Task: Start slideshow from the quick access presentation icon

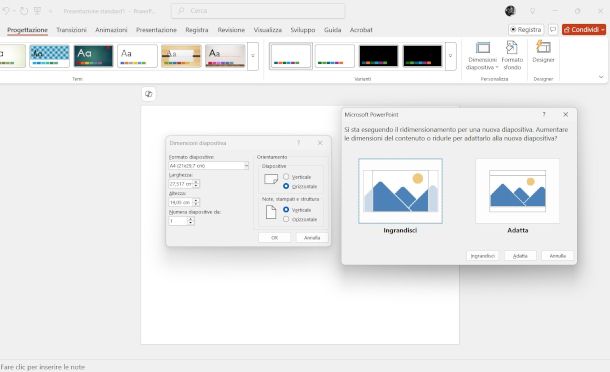Action: (x=37, y=11)
